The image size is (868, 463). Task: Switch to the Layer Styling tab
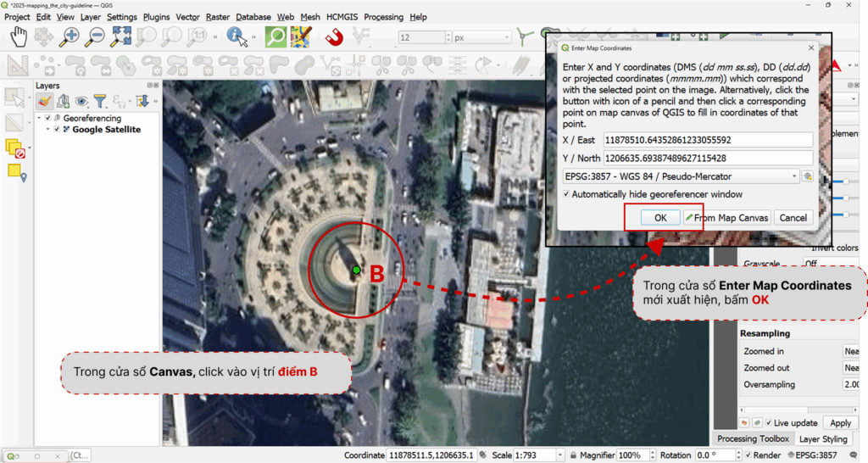tap(823, 438)
